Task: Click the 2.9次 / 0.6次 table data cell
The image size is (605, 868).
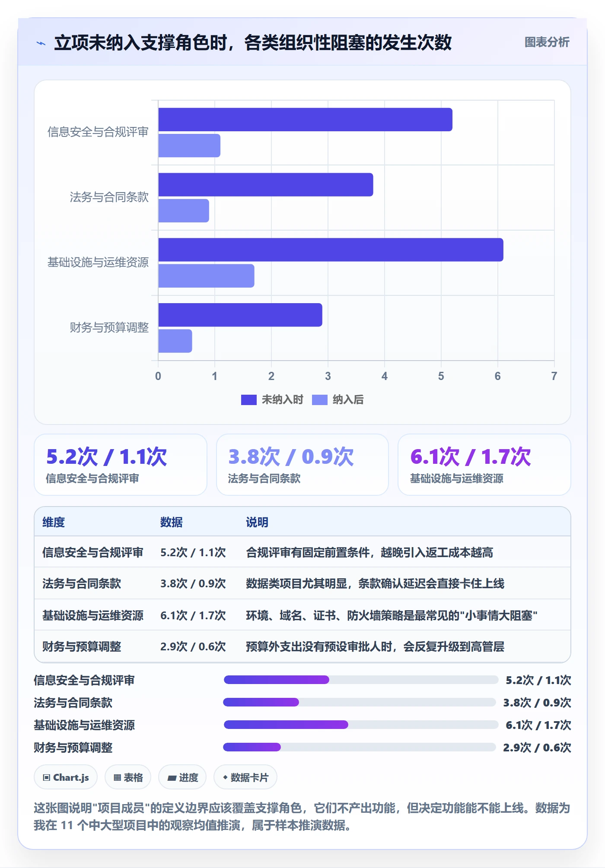Action: [x=193, y=646]
